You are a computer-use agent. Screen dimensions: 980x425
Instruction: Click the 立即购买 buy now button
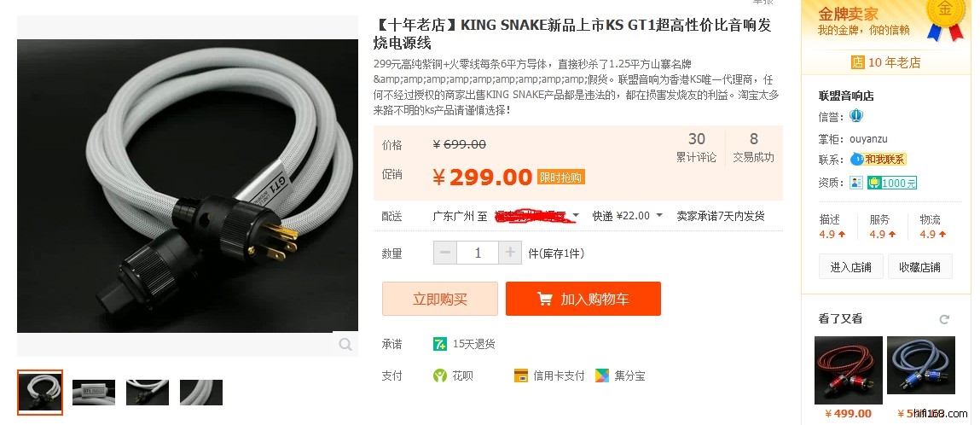[440, 299]
